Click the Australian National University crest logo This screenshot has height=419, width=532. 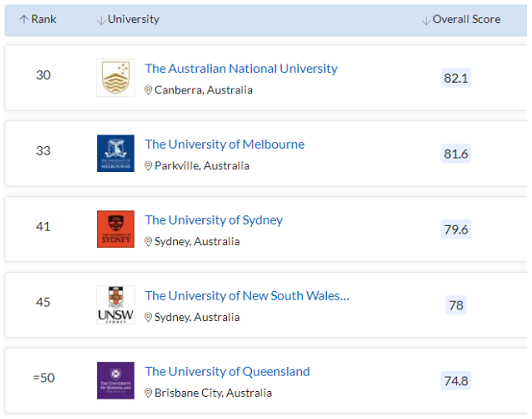coord(116,78)
